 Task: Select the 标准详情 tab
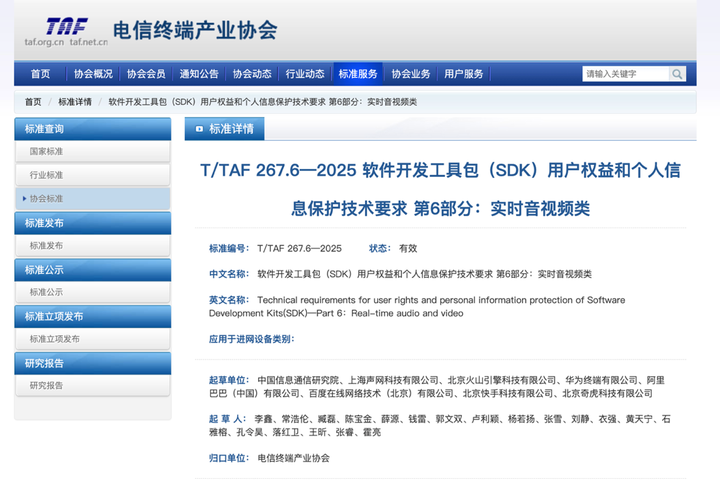click(225, 129)
